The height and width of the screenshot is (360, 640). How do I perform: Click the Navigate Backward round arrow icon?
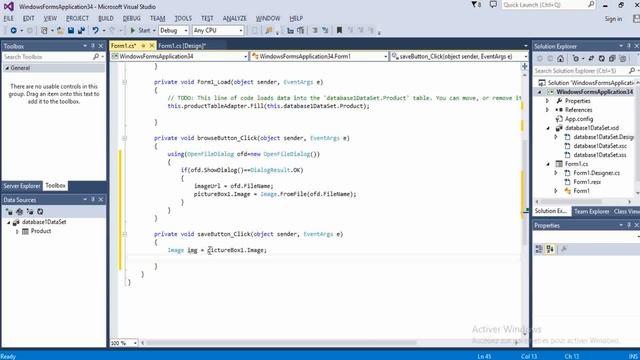coord(13,30)
